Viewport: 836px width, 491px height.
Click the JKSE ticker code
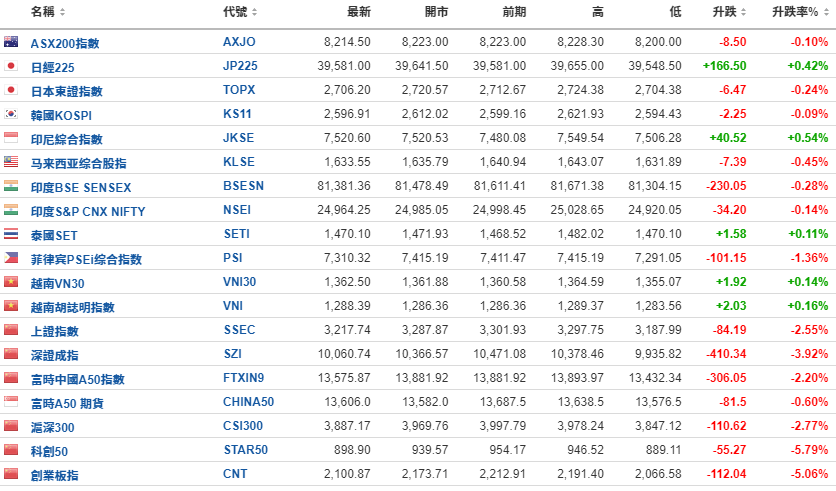pos(238,138)
